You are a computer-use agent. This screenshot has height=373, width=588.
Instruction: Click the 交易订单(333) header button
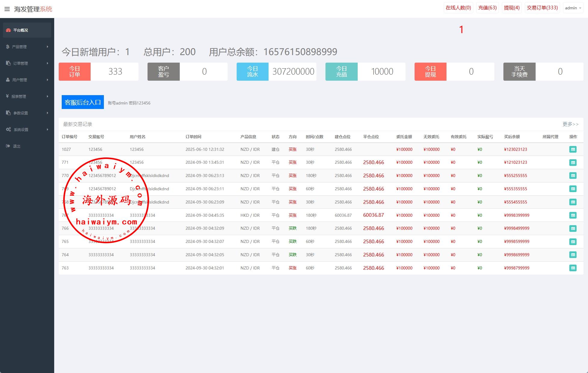click(542, 8)
